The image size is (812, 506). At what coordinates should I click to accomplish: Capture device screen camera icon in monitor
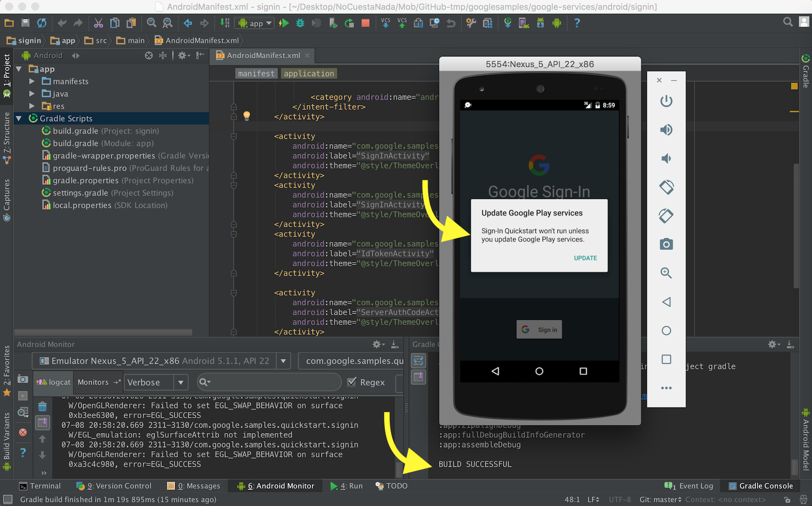(22, 379)
